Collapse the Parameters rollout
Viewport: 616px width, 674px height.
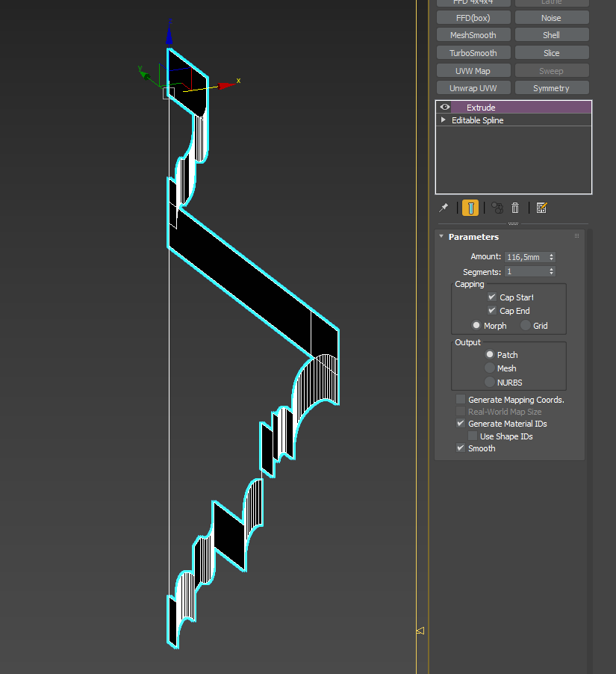pyautogui.click(x=441, y=236)
